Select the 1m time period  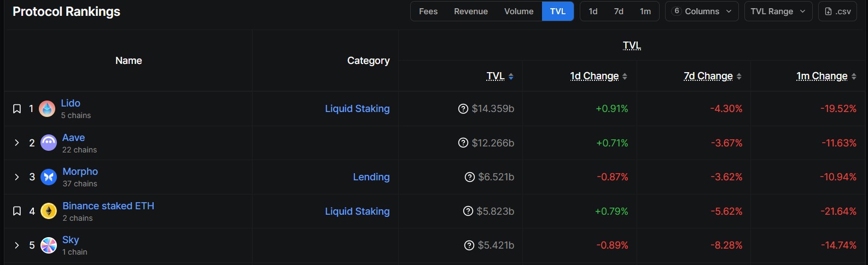[645, 11]
